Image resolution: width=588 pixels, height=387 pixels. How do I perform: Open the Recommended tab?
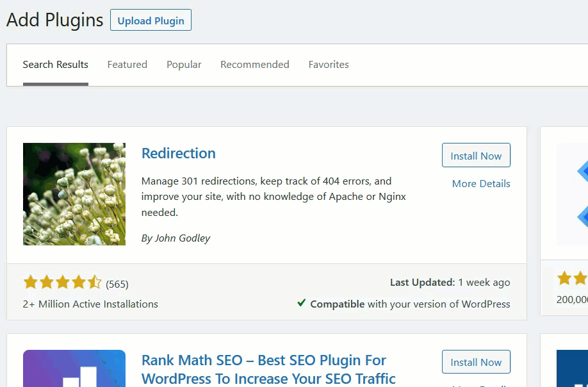pos(255,65)
